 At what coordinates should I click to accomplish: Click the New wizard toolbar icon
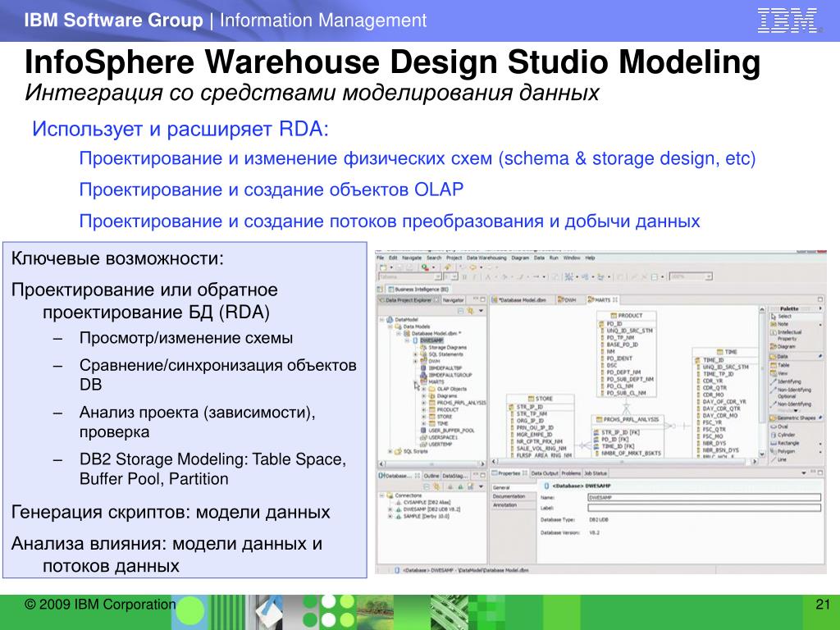tap(384, 267)
